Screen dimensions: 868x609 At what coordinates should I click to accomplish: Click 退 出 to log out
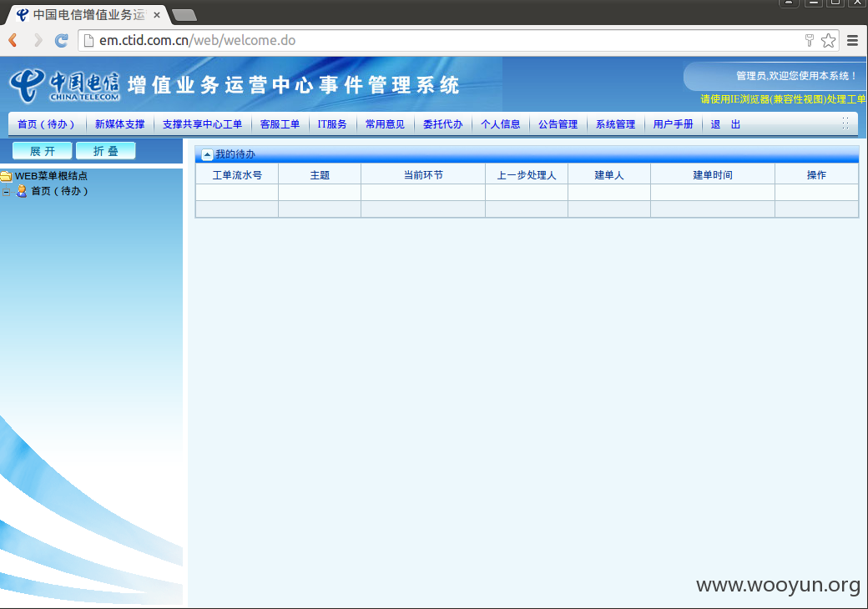pyautogui.click(x=725, y=124)
